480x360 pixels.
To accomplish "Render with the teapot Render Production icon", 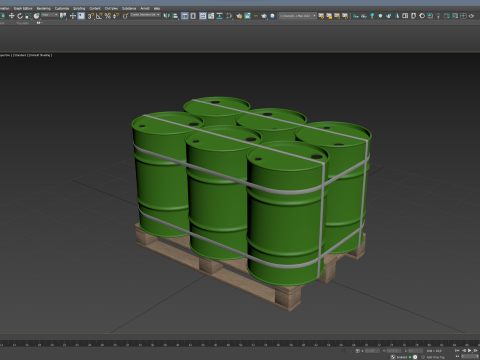I will pos(264,16).
